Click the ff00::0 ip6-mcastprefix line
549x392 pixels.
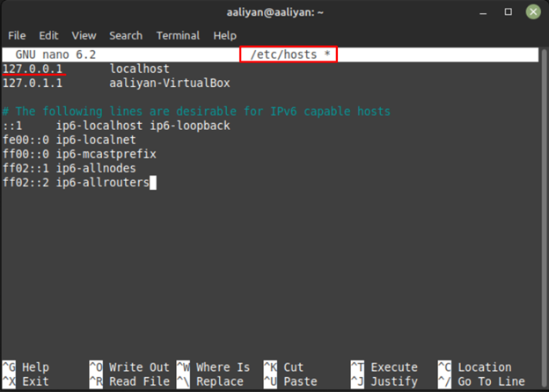pyautogui.click(x=79, y=154)
